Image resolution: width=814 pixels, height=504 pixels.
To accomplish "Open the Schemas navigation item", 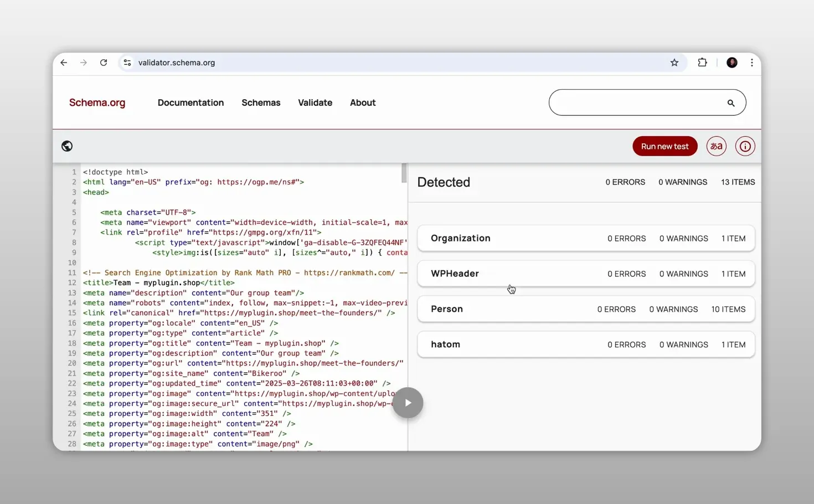I will (261, 102).
